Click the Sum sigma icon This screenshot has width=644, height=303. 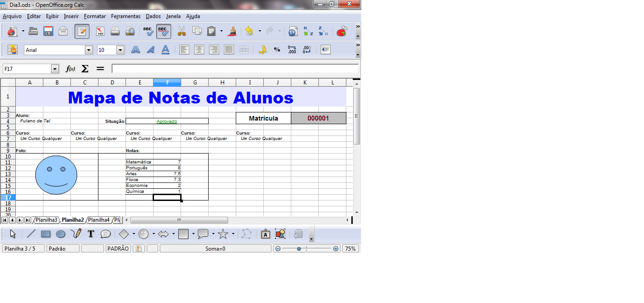coord(85,69)
